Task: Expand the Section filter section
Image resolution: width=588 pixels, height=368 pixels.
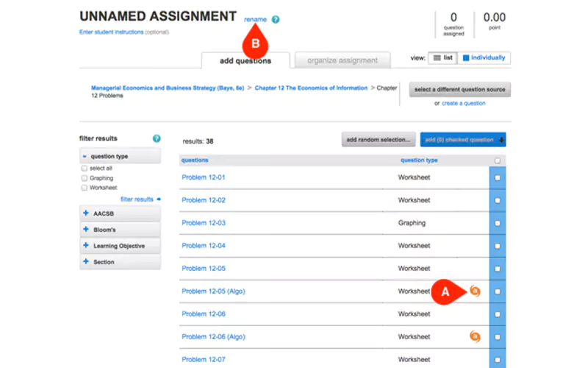Action: point(120,262)
